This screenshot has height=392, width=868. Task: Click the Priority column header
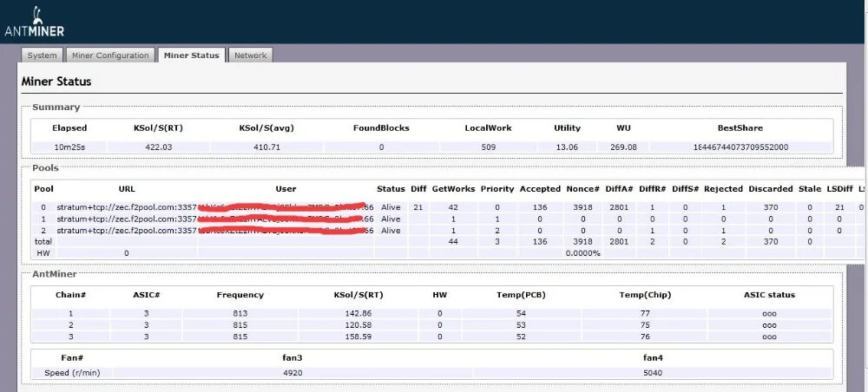pos(497,188)
